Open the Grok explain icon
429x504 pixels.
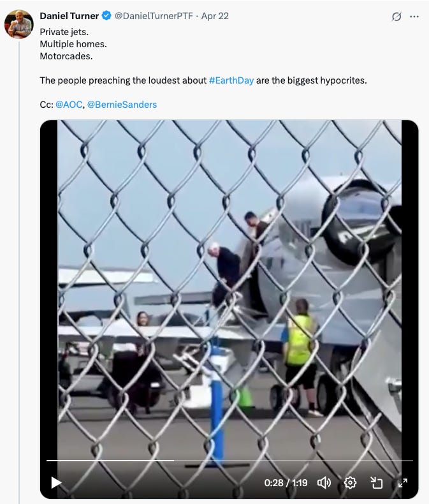click(x=396, y=16)
